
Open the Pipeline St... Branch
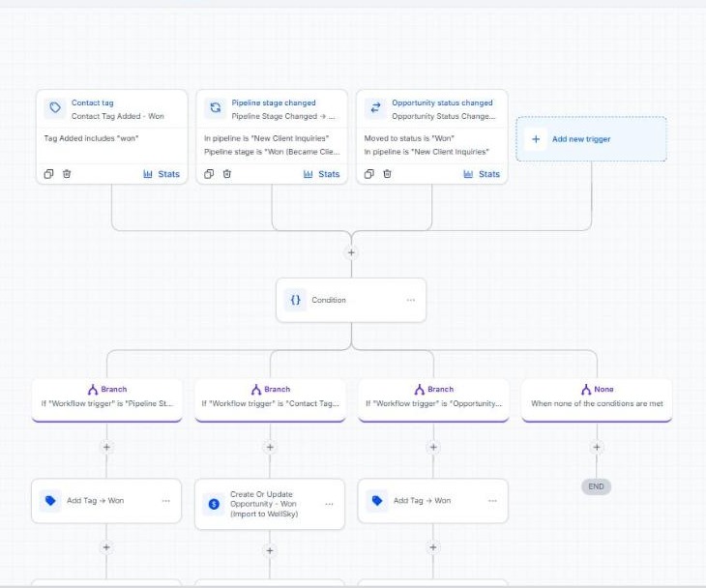(106, 400)
